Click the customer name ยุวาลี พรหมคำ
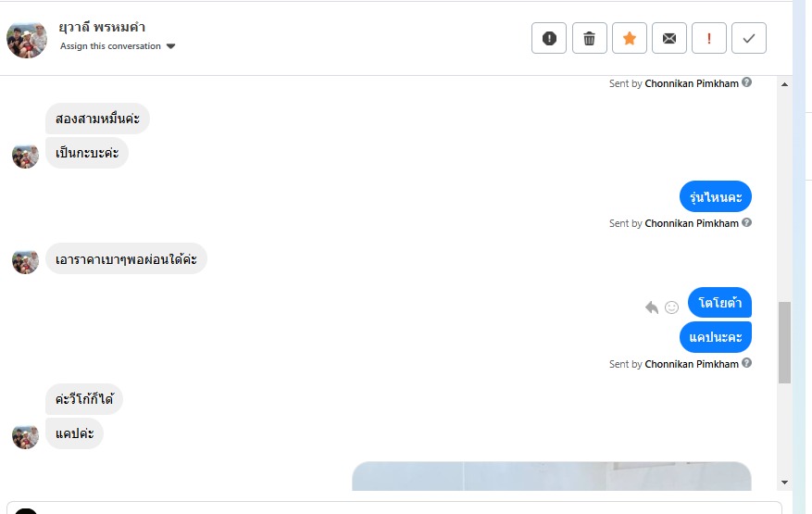812x514 pixels. [102, 27]
